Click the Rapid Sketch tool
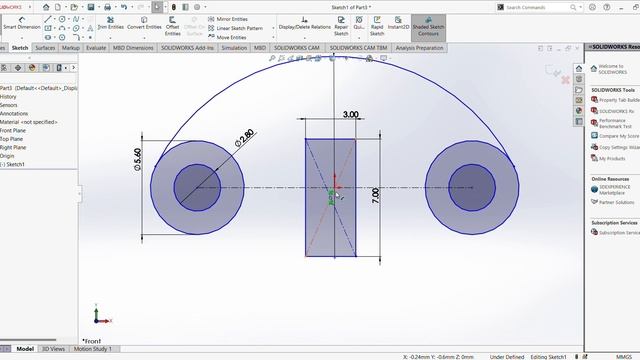640x360 pixels. tap(377, 26)
